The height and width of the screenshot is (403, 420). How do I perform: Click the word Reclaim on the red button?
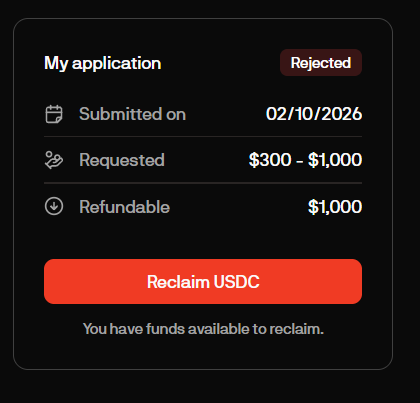(x=178, y=282)
